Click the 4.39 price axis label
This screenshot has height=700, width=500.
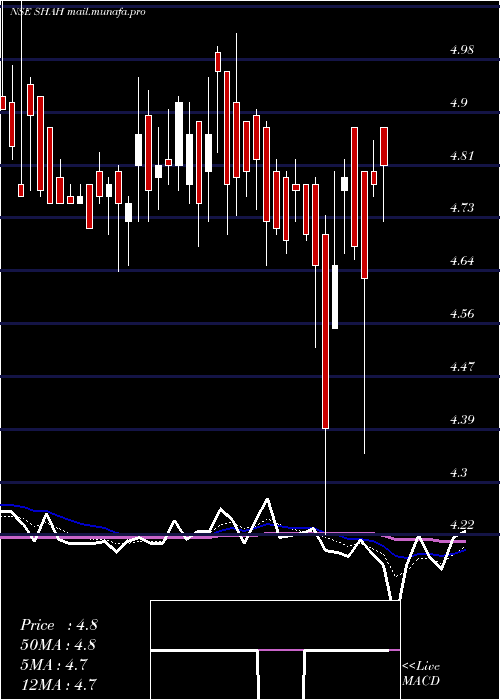(x=462, y=419)
